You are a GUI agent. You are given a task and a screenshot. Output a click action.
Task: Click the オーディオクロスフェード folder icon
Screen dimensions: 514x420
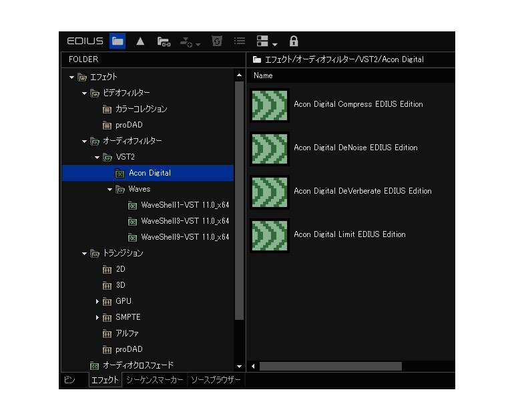click(94, 365)
